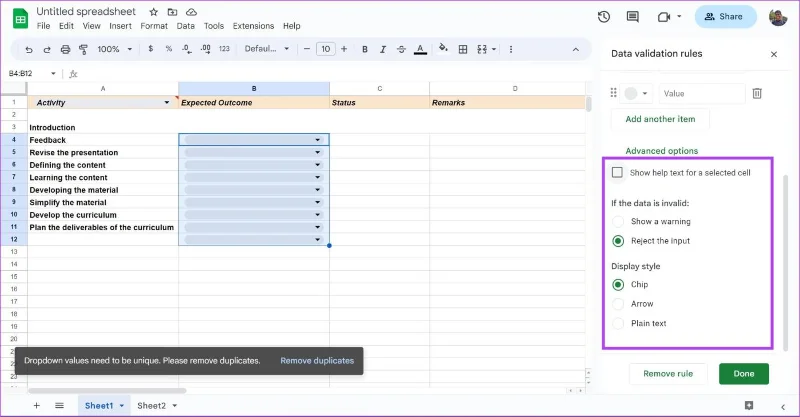Image resolution: width=800 pixels, height=417 pixels.
Task: Open the fill color picker
Action: pos(443,48)
